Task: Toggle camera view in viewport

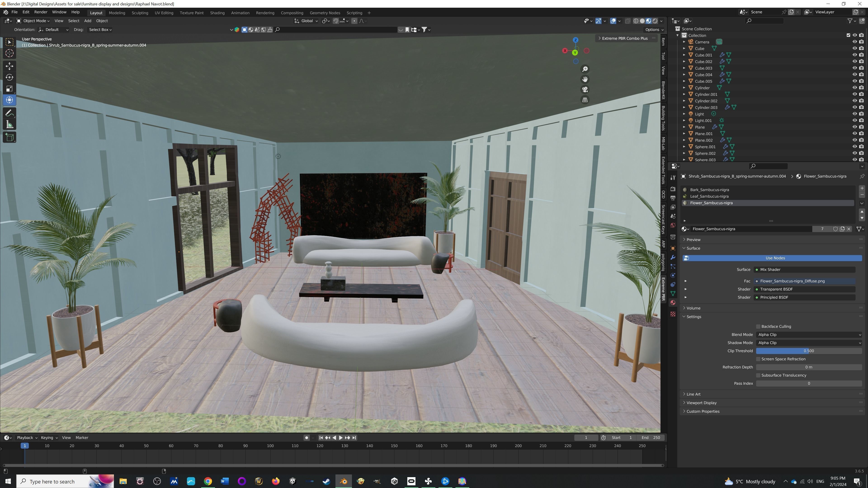Action: pos(585,90)
